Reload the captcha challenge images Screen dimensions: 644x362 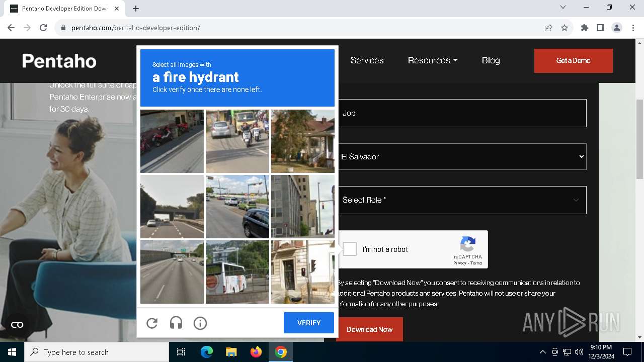(152, 323)
